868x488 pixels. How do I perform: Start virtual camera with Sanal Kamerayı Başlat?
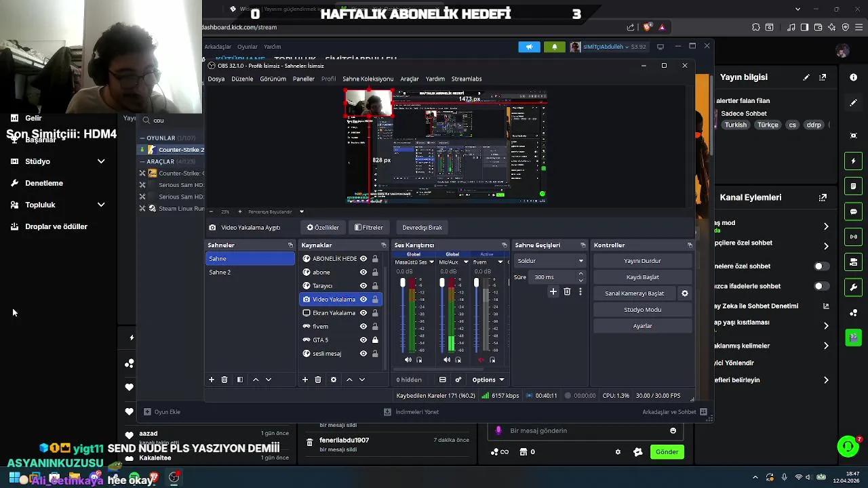[x=635, y=293]
